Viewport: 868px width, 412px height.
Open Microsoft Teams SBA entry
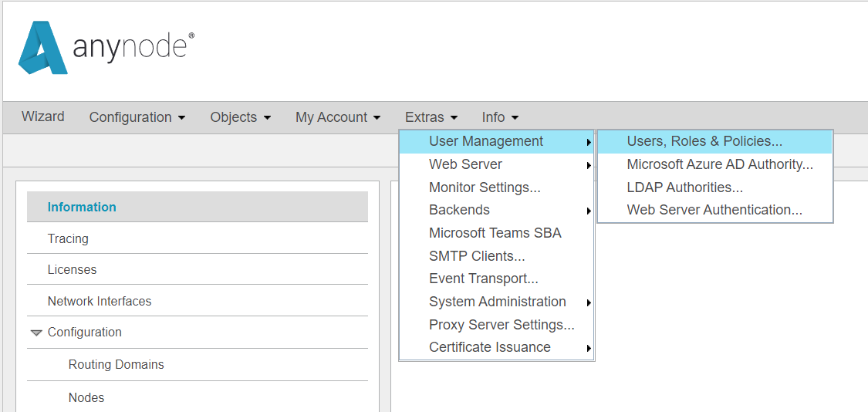click(497, 233)
